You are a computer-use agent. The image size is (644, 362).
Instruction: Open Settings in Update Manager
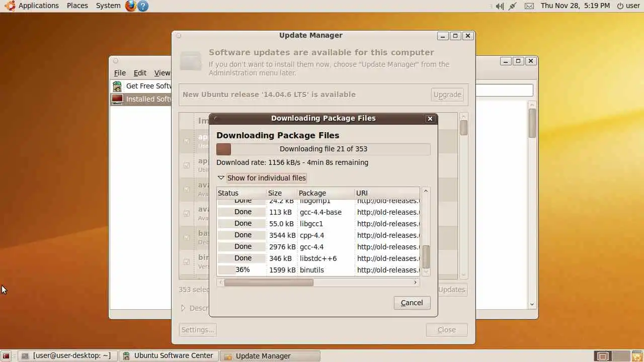[x=198, y=330]
